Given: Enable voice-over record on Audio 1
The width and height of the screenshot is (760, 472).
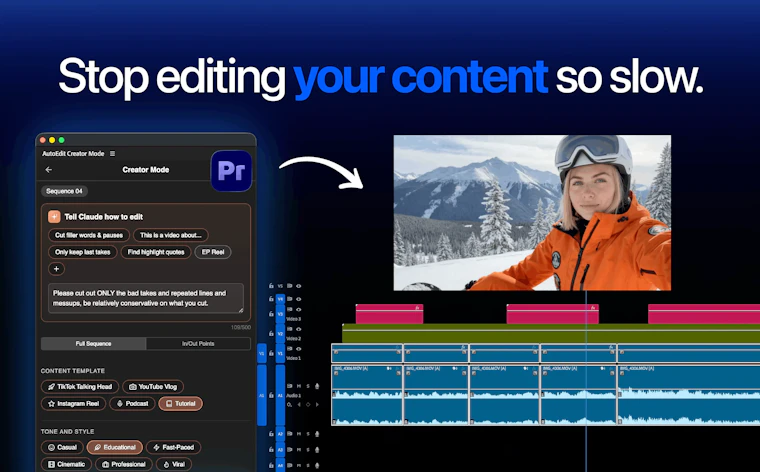Looking at the screenshot, I should pyautogui.click(x=317, y=386).
